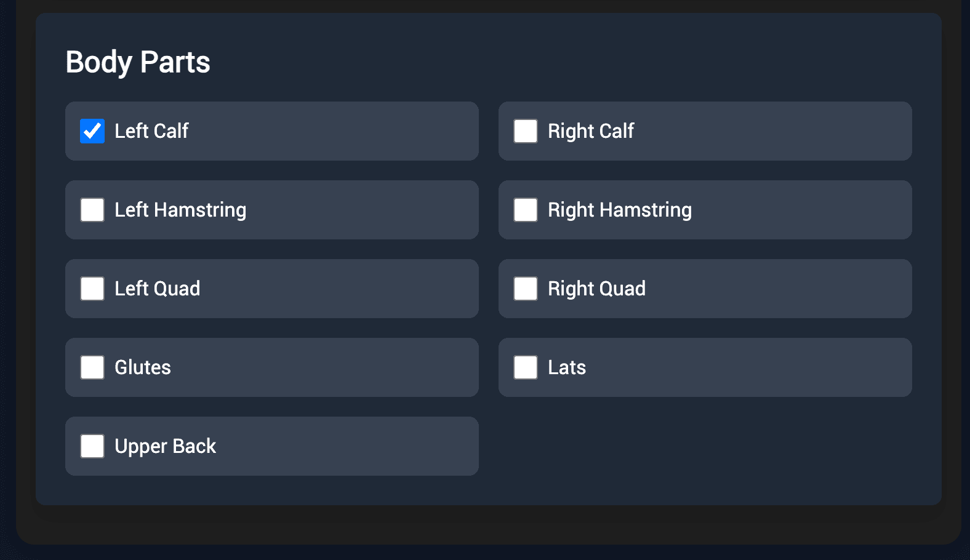970x560 pixels.
Task: Select the Left Calf row
Action: [x=272, y=131]
